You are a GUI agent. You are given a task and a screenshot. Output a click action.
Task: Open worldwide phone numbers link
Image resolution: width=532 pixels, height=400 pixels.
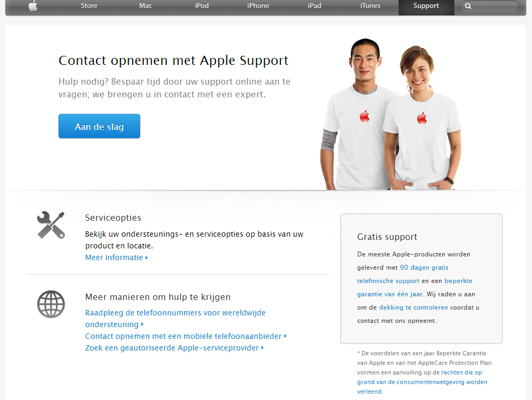[175, 319]
